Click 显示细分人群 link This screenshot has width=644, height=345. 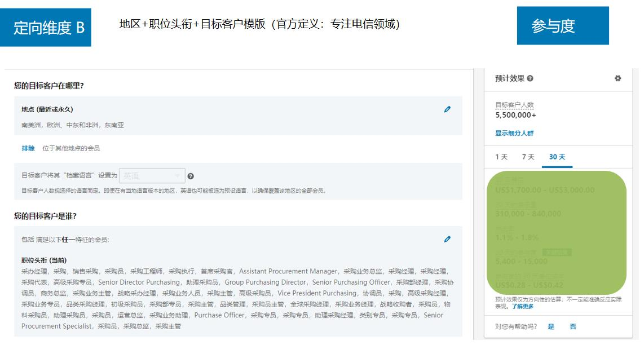pos(514,133)
